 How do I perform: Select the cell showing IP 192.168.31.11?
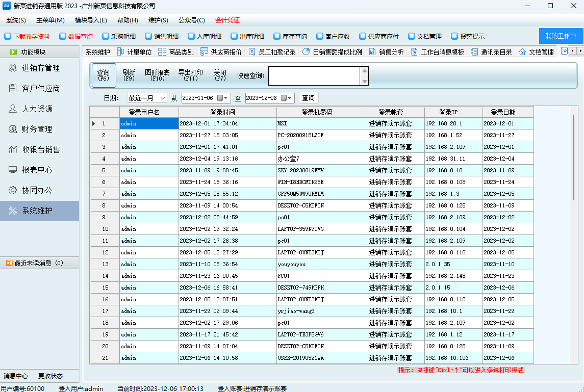[x=453, y=159]
